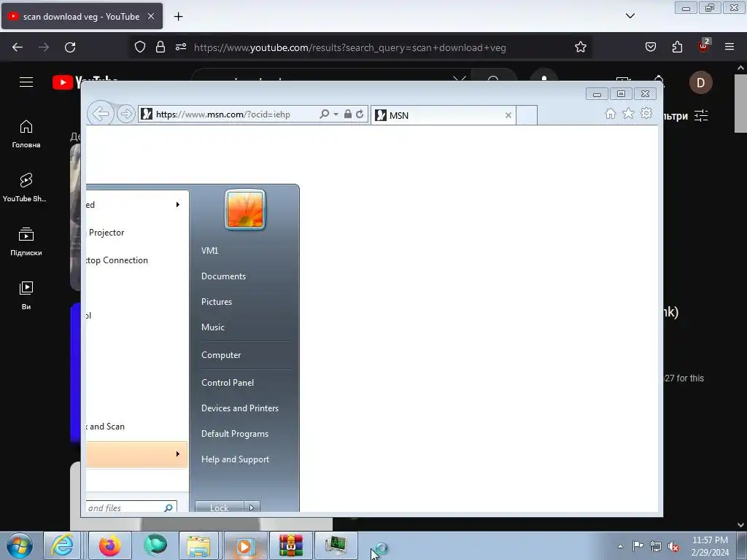747x560 pixels.
Task: Open a new Firefox tab with plus
Action: pos(178,17)
